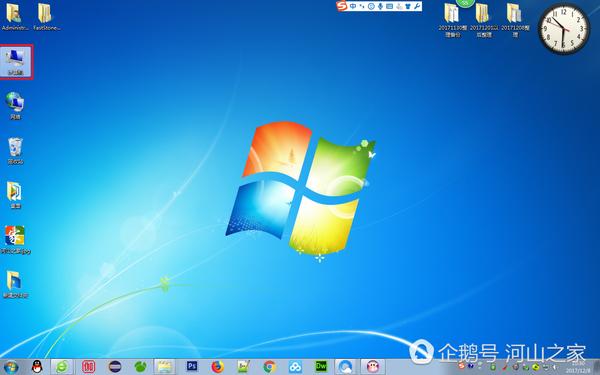Viewport: 600px width, 375px height.
Task: Select the 20171130 folder on desktop
Action: 453,20
